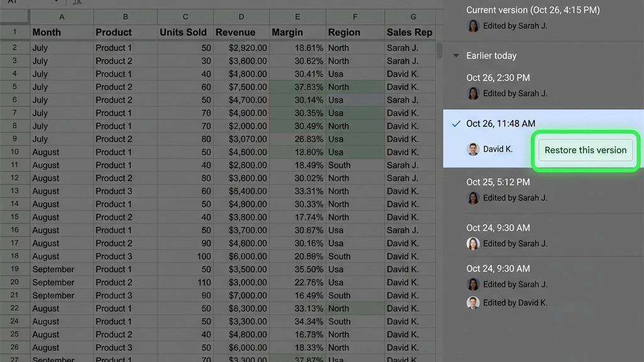Screen dimensions: 644x362
Task: Click the August cell in row 10
Action: (62, 152)
